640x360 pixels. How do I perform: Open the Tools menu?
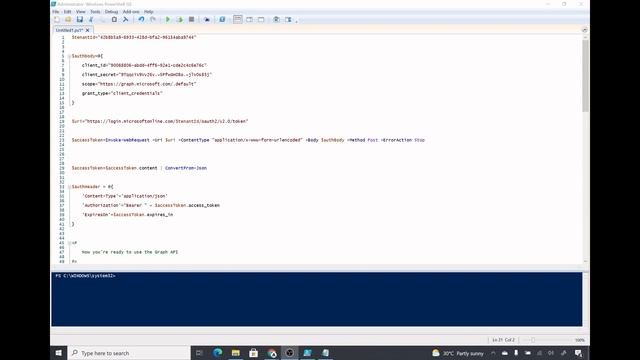point(95,12)
